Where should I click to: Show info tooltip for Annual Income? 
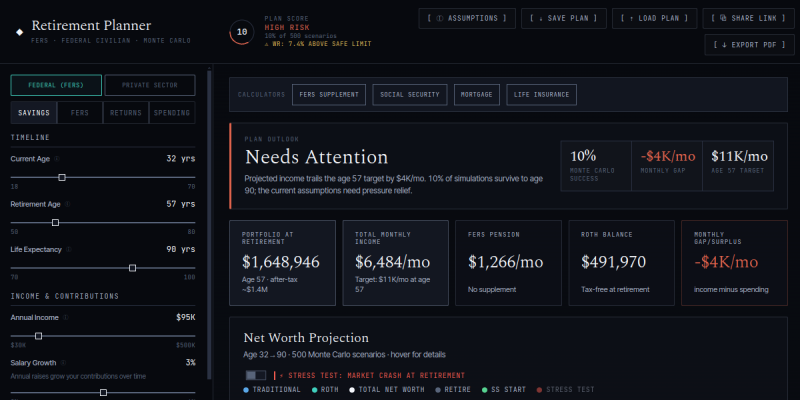65,317
